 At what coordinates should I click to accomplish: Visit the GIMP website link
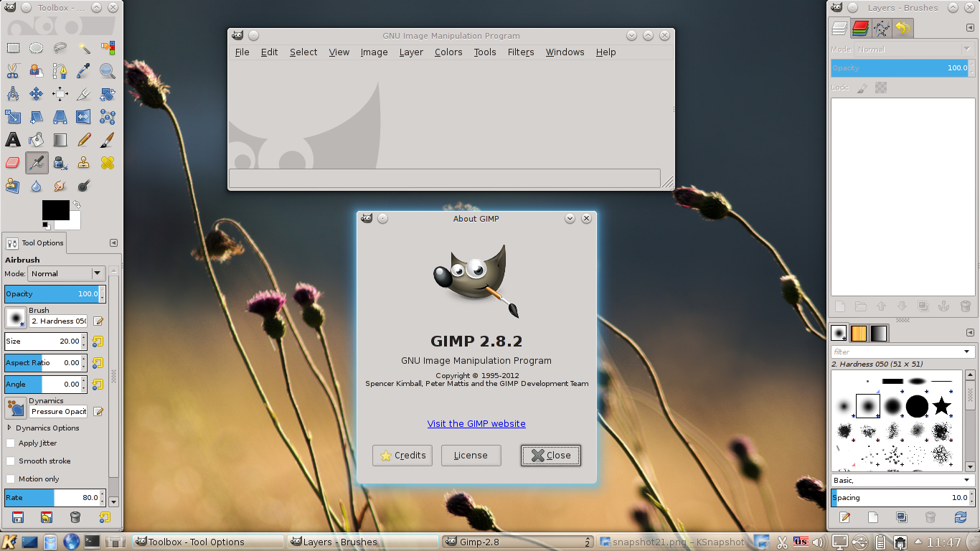tap(476, 423)
